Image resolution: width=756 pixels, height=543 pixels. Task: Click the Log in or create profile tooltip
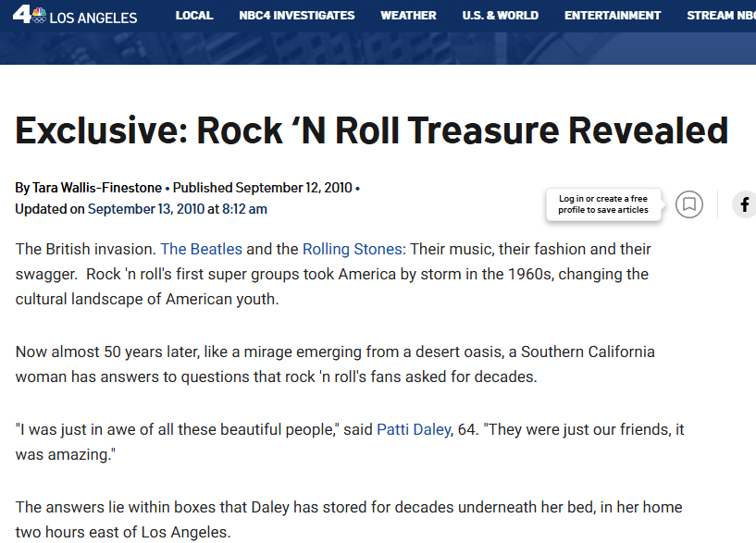pos(603,204)
